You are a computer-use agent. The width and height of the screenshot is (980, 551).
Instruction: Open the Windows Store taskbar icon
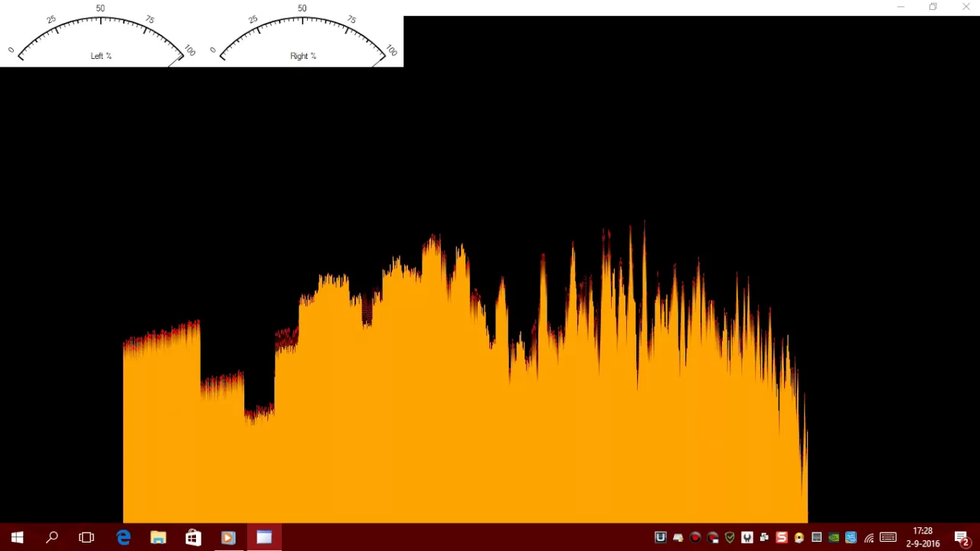(193, 538)
